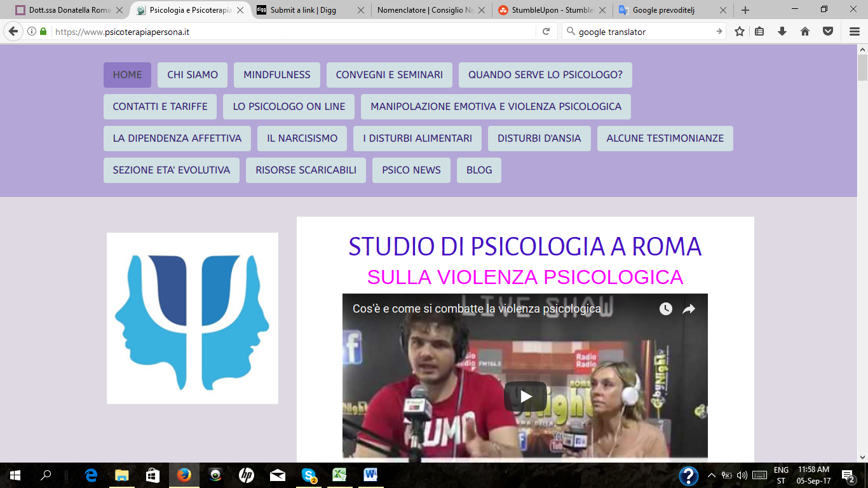The width and height of the screenshot is (868, 488).
Task: Open the Firefox hamburger menu
Action: tap(855, 32)
